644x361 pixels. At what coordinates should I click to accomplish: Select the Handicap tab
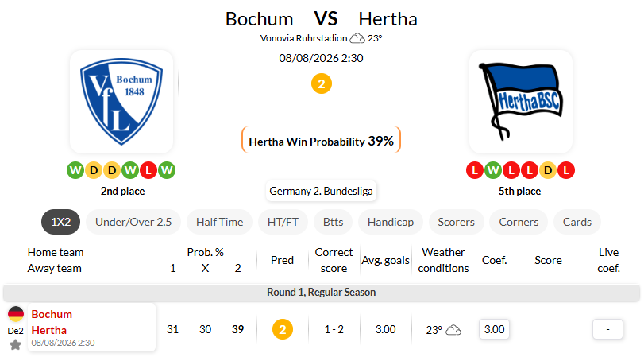391,222
